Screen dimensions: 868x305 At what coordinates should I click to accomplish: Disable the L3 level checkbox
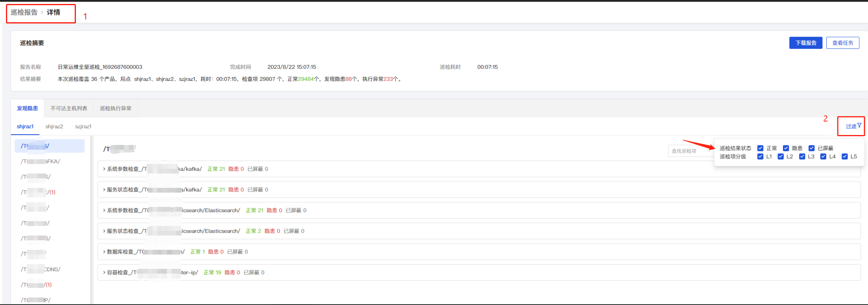802,156
